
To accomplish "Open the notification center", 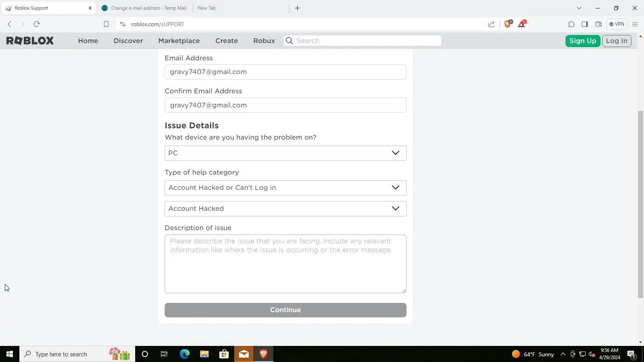I will (631, 354).
